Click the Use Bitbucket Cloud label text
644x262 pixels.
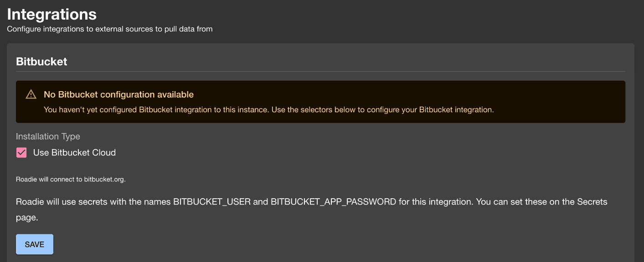click(x=74, y=153)
